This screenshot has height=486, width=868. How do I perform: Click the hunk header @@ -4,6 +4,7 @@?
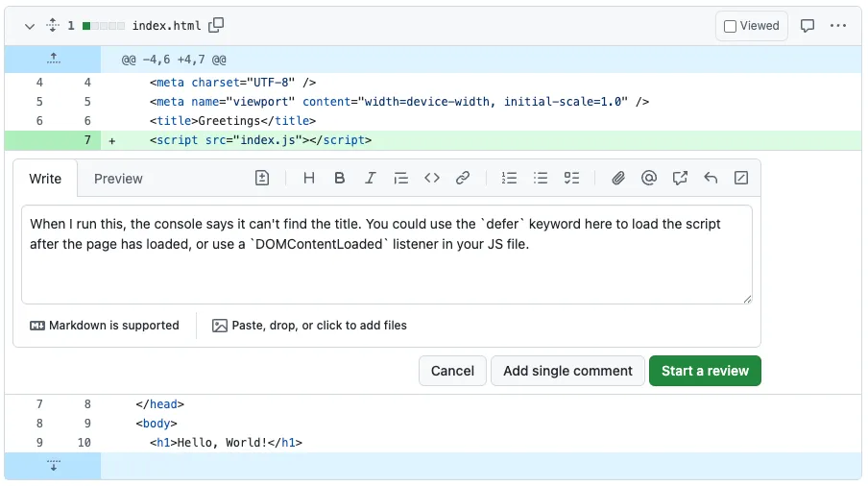174,60
